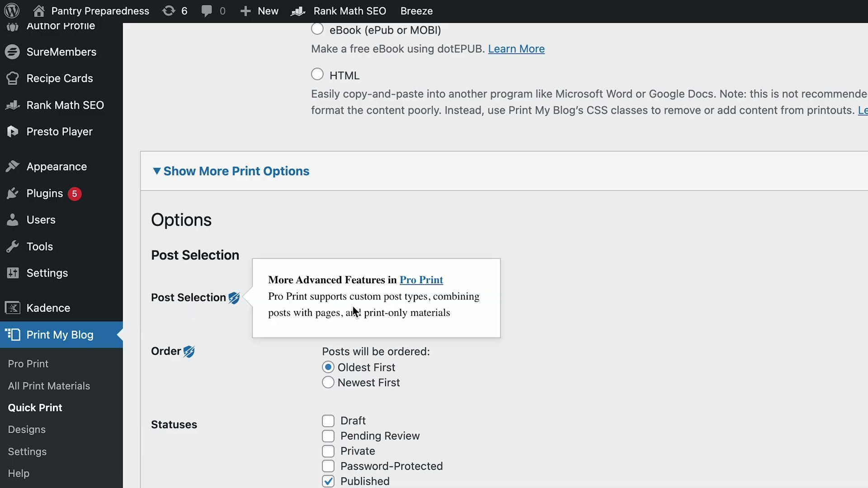
Task: Click the Pro badge icon next to Order
Action: click(189, 352)
